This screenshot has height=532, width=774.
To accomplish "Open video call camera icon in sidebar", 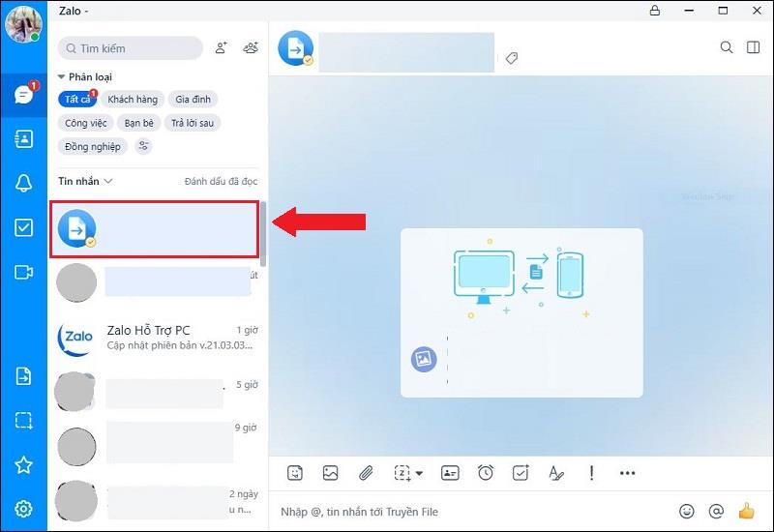I will [x=23, y=272].
